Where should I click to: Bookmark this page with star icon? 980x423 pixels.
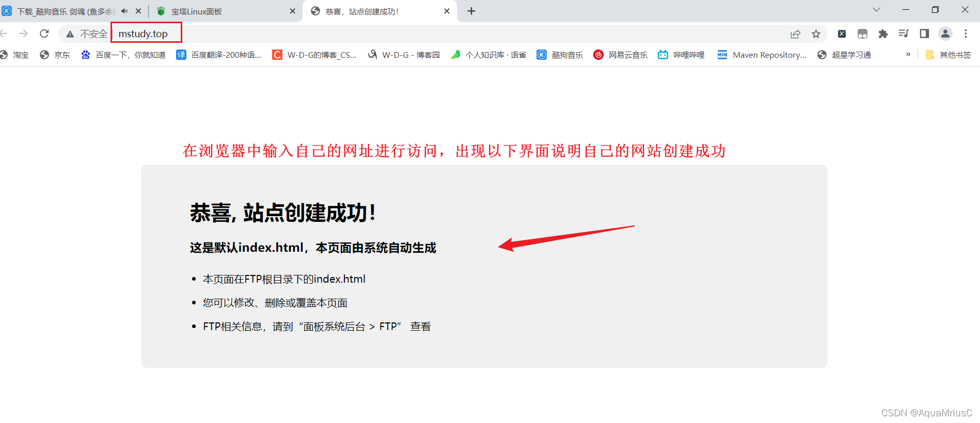pyautogui.click(x=816, y=34)
